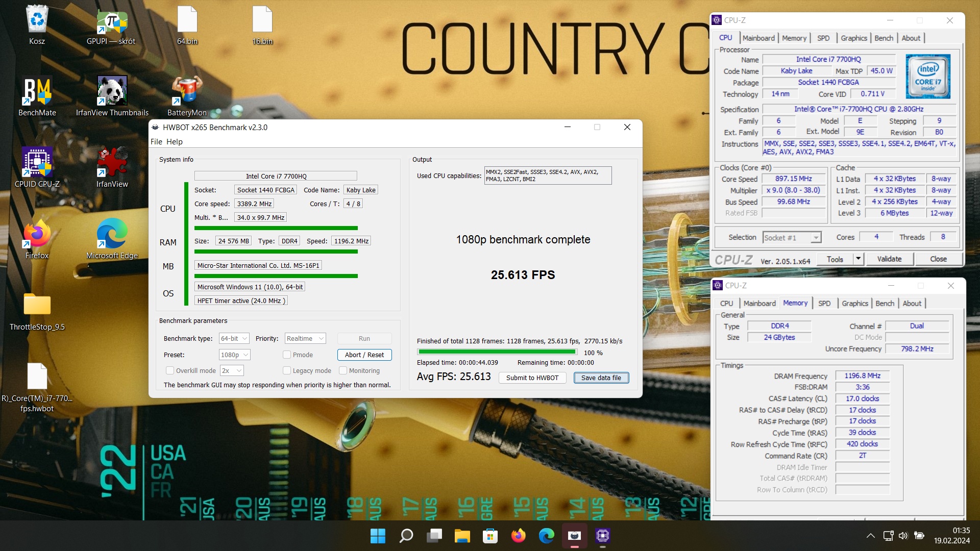980x551 pixels.
Task: Switch to CPU tab in bottom CPU-Z
Action: tap(726, 303)
